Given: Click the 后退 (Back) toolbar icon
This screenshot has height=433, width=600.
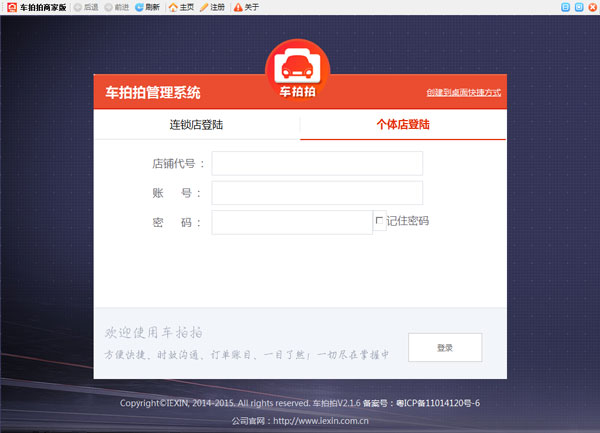Looking at the screenshot, I should click(78, 7).
